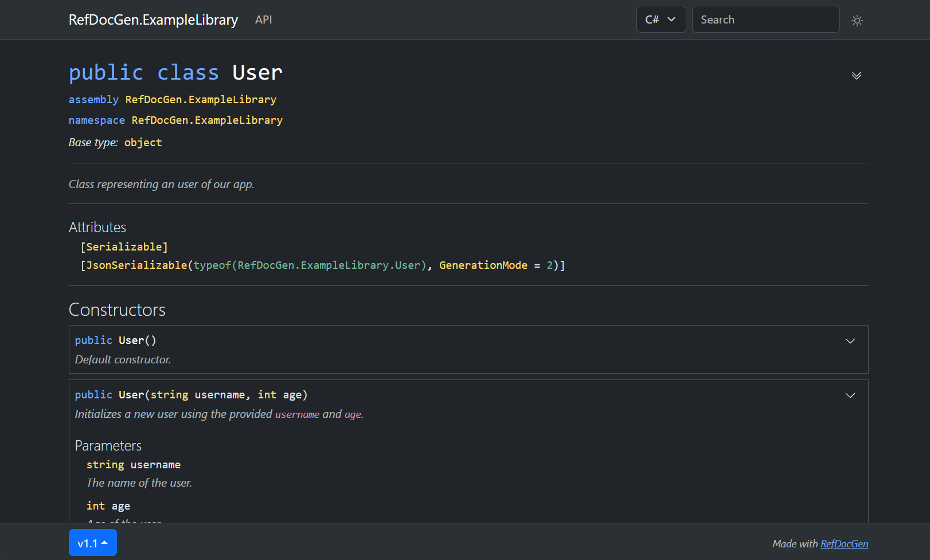Screen dimensions: 930x560
Task: Open the assembly RefDocGen.ExampleLibrary link
Action: [x=201, y=100]
